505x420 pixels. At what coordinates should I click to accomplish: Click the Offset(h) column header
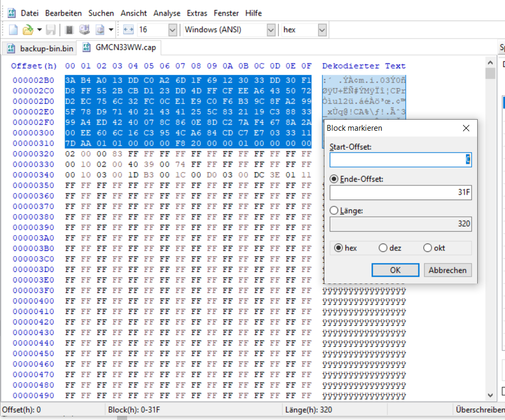34,66
